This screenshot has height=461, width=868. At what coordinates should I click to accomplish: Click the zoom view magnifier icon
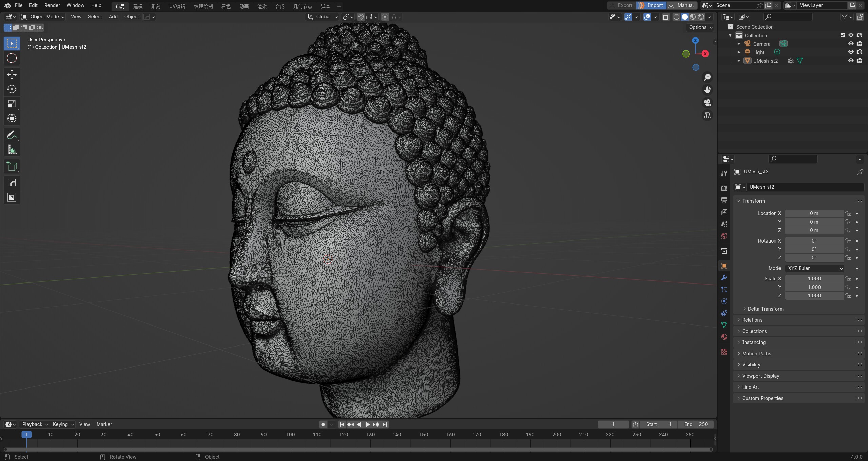pyautogui.click(x=707, y=77)
